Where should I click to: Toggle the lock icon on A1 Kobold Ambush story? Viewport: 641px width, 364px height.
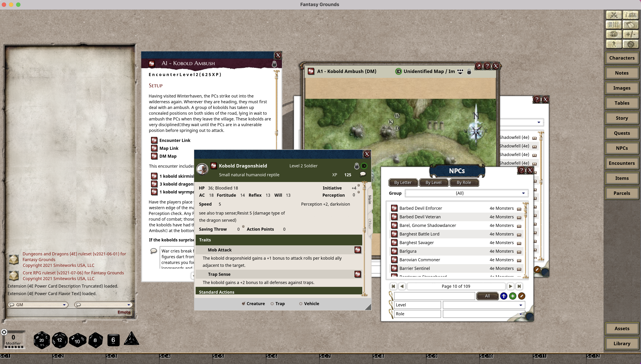coord(274,64)
